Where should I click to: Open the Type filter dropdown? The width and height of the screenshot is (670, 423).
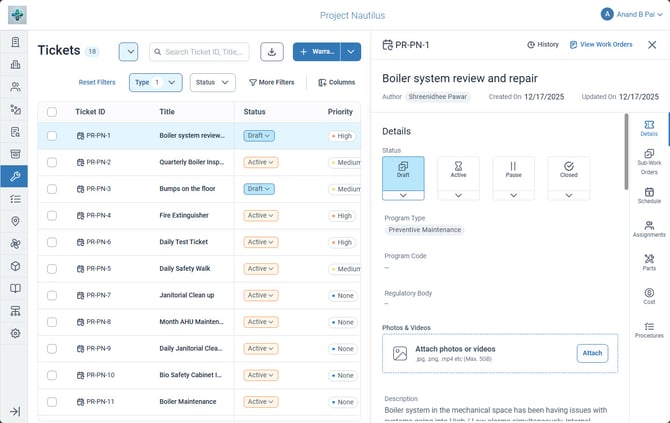156,82
